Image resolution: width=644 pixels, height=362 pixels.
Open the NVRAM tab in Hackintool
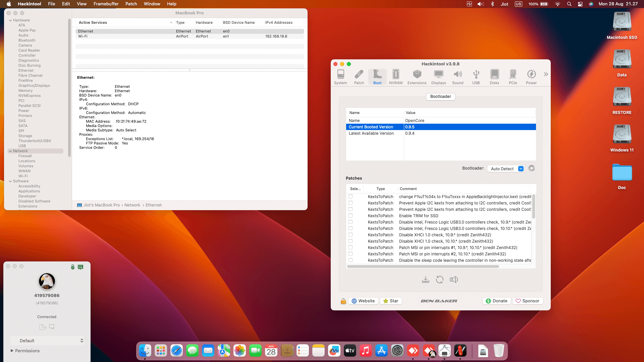pyautogui.click(x=395, y=77)
